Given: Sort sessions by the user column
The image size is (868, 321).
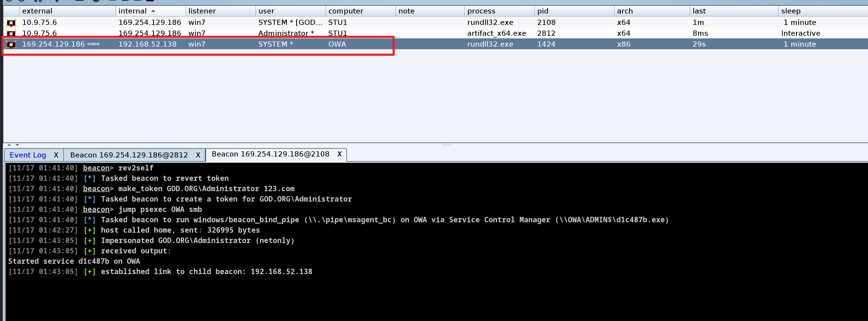Looking at the screenshot, I should 290,11.
